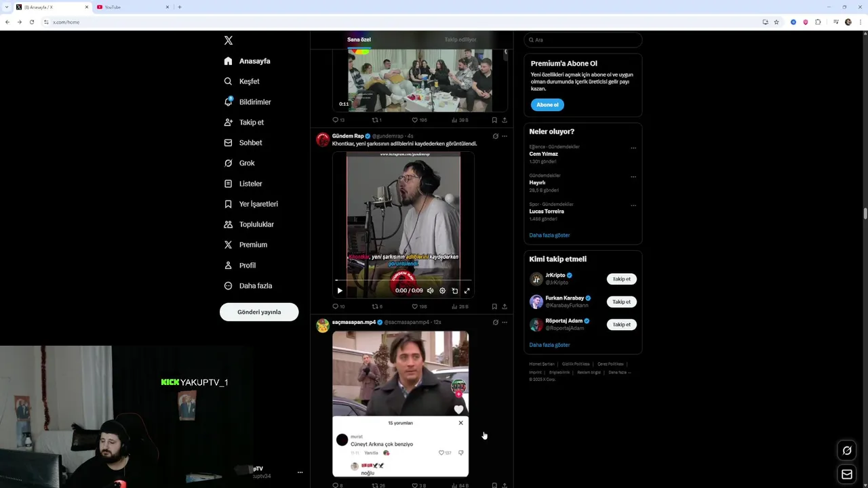Open the Profil page
The image size is (868, 488).
(x=240, y=265)
